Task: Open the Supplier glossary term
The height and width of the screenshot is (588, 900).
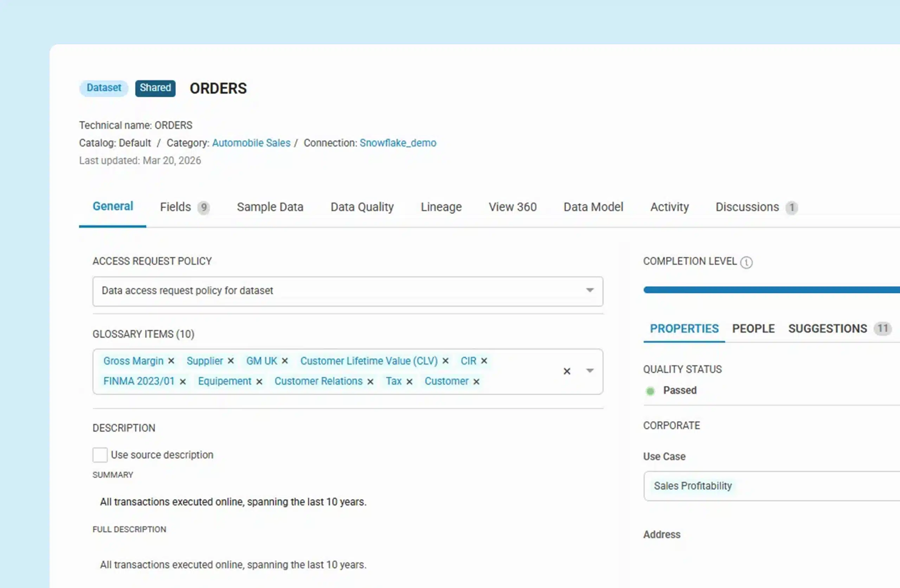Action: point(205,361)
